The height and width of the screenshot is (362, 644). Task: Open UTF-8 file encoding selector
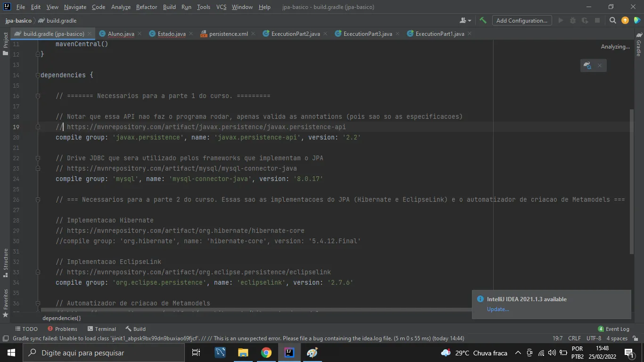point(594,338)
